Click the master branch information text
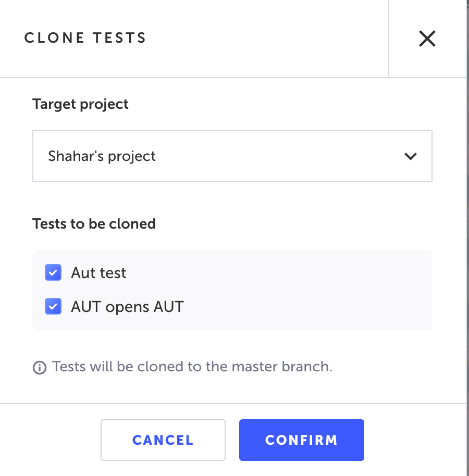Screen dimensions: 469x476 click(x=192, y=367)
